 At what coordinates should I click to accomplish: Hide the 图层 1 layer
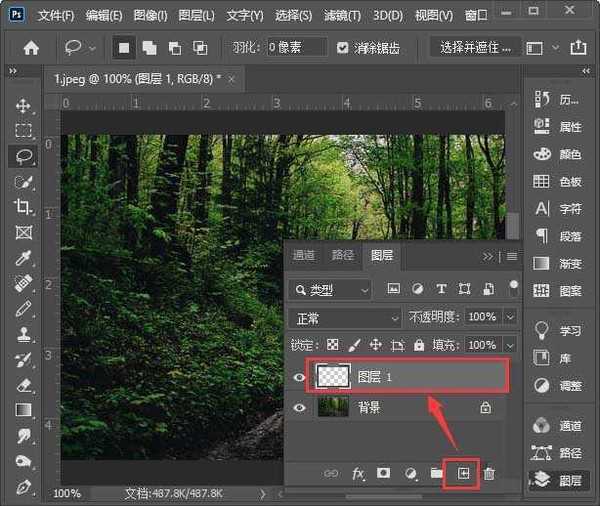[x=298, y=377]
